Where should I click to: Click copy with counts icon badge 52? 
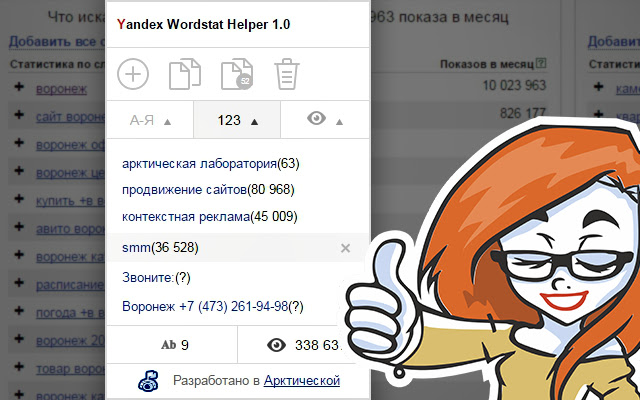[237, 74]
